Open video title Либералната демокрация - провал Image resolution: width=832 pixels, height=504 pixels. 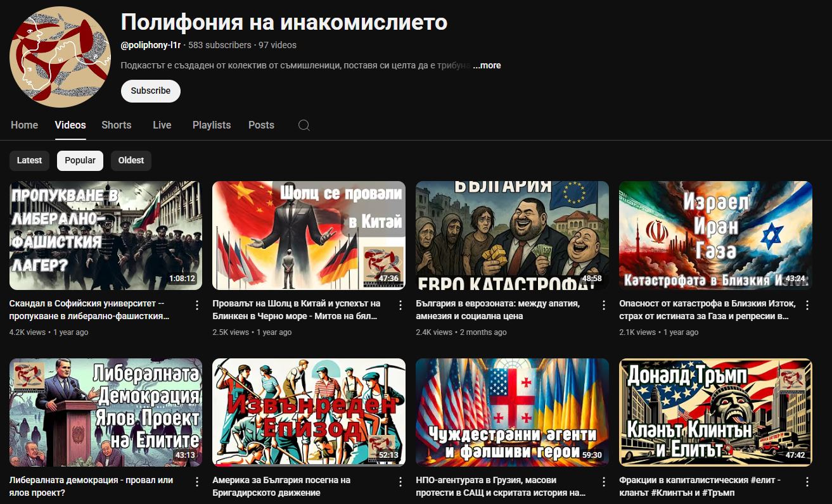click(x=91, y=486)
